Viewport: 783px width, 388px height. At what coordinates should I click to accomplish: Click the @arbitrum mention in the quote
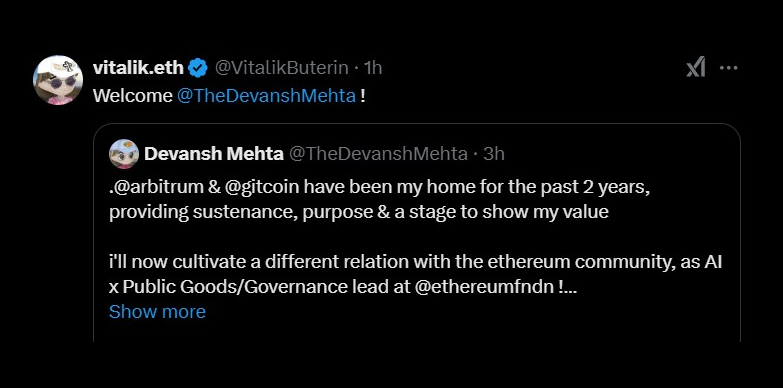(x=158, y=187)
